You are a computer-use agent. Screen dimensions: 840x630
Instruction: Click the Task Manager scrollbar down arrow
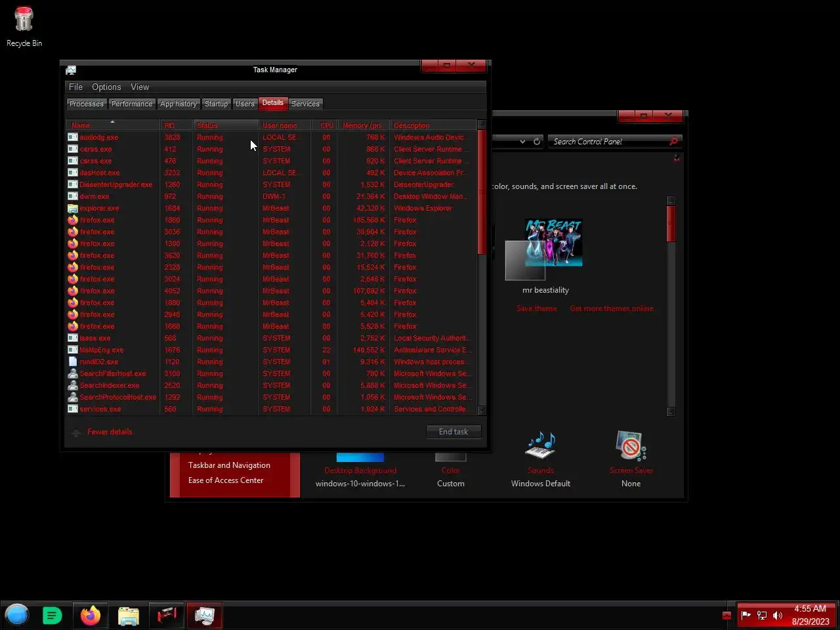482,410
